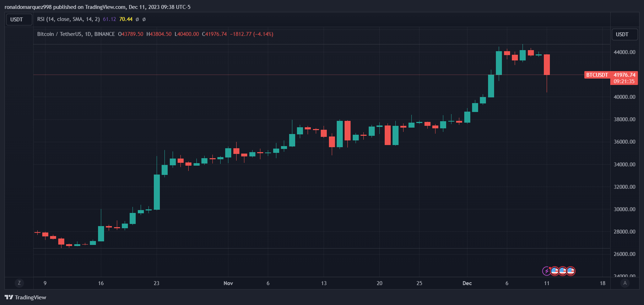Click the '18' date label on the time axis
Image resolution: width=644 pixels, height=305 pixels.
point(602,283)
